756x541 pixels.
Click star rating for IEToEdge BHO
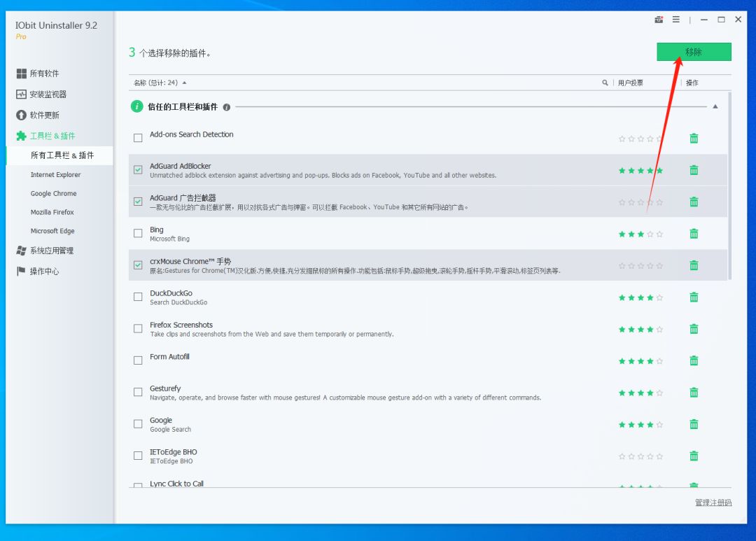640,456
